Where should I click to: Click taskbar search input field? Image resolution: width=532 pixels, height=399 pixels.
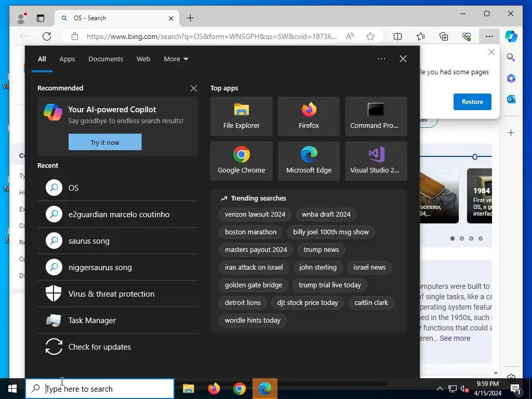(x=100, y=389)
